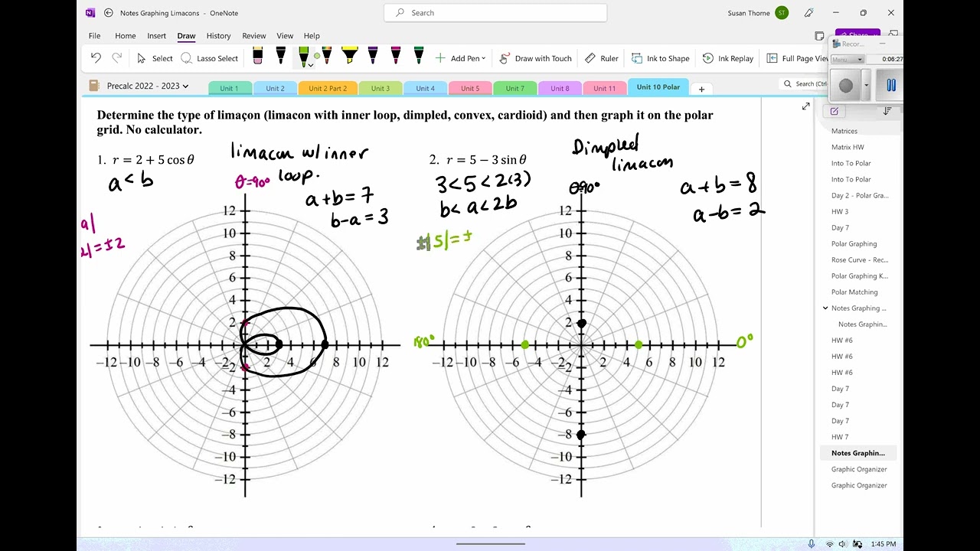
Task: Activate the Lasso Select tool
Action: [209, 58]
